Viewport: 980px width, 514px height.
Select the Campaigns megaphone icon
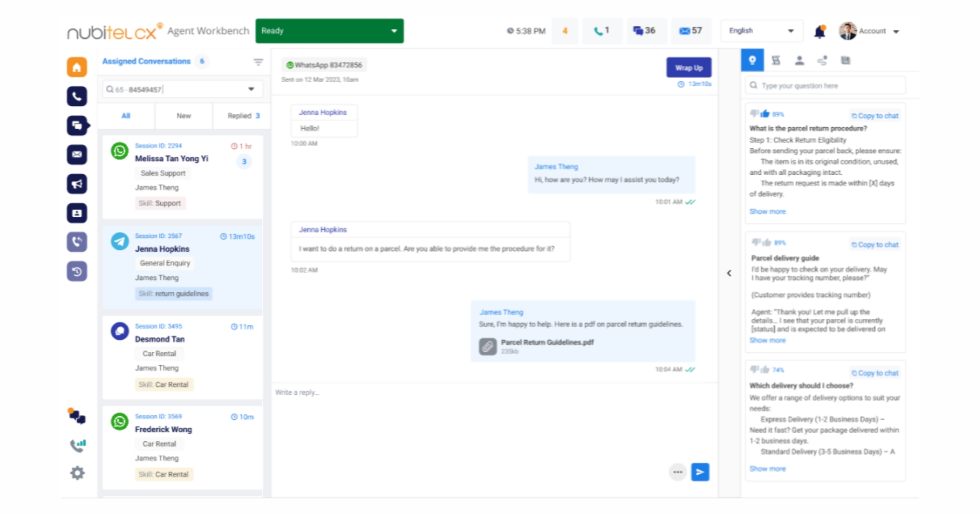(78, 184)
